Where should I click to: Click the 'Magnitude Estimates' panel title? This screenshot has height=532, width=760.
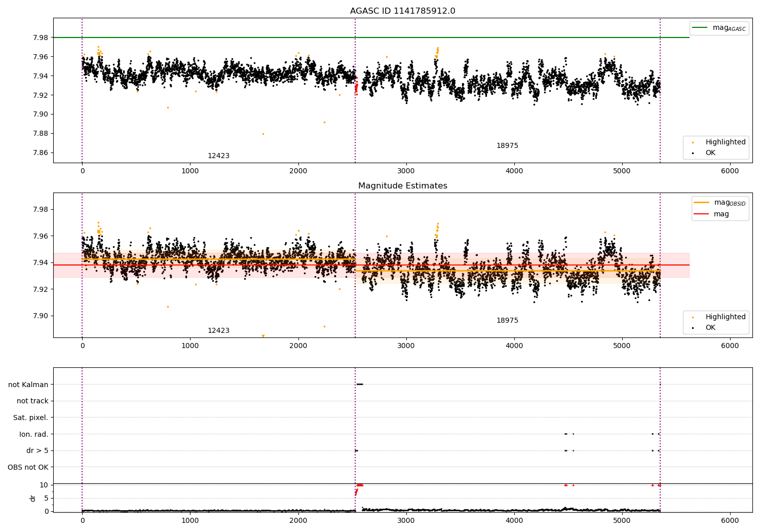click(x=402, y=186)
